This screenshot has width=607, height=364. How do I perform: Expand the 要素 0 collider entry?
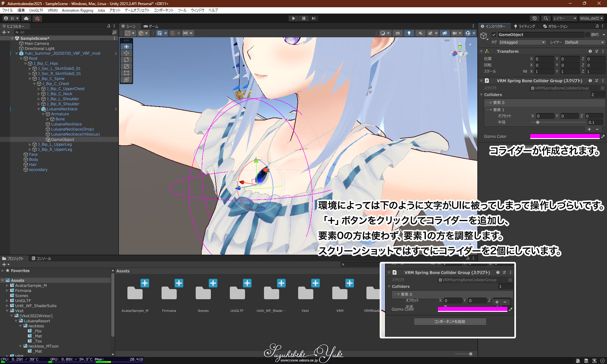click(x=491, y=103)
